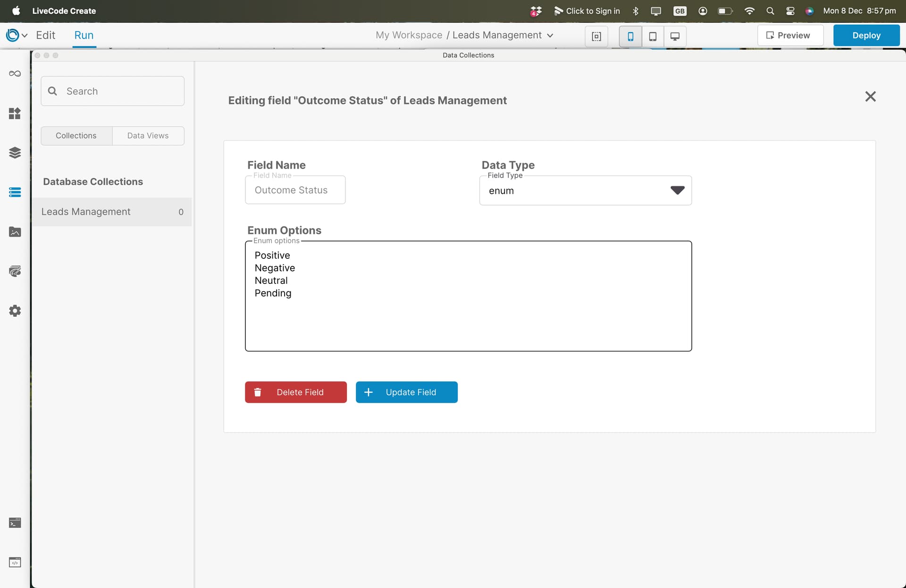This screenshot has height=588, width=906.
Task: Select the data collections database icon
Action: [x=15, y=192]
